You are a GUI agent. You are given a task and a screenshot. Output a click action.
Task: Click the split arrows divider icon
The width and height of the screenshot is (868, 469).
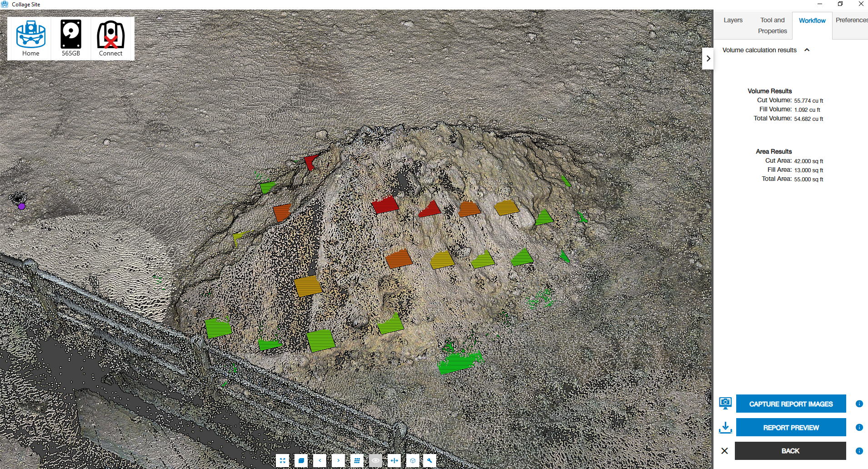[x=394, y=460]
